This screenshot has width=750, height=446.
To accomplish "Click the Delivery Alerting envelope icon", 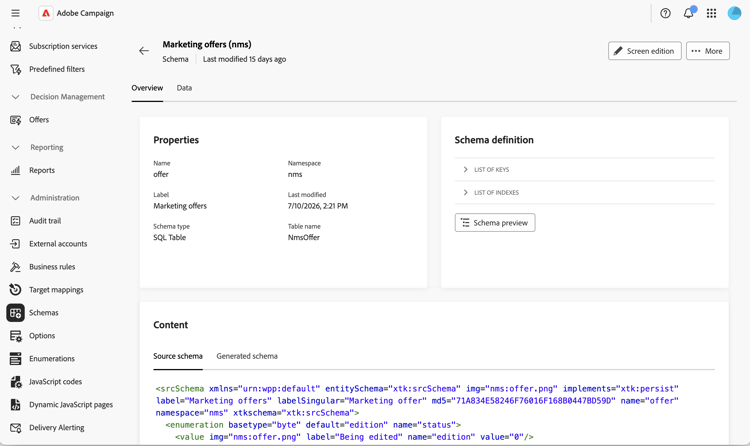I will pos(15,428).
